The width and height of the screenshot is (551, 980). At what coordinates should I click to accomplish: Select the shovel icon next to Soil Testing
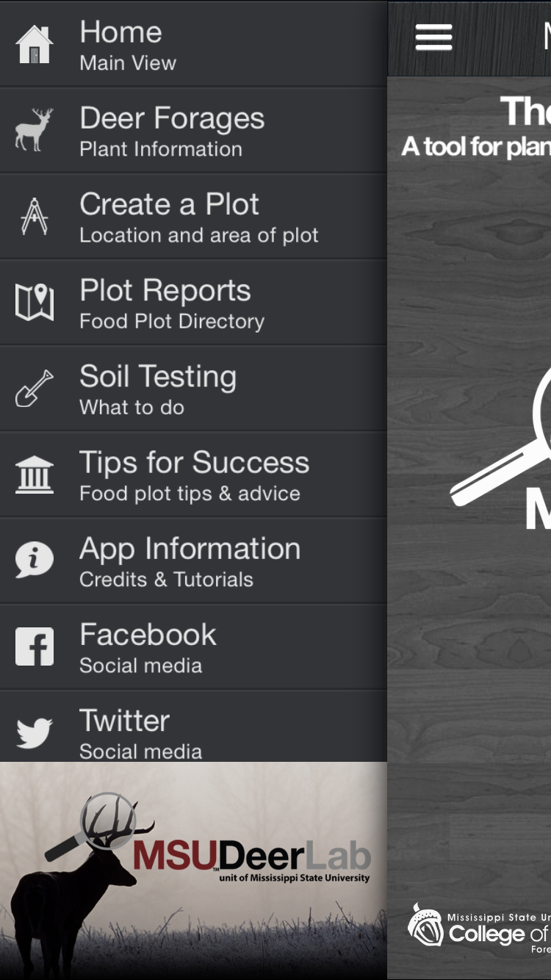pos(34,387)
